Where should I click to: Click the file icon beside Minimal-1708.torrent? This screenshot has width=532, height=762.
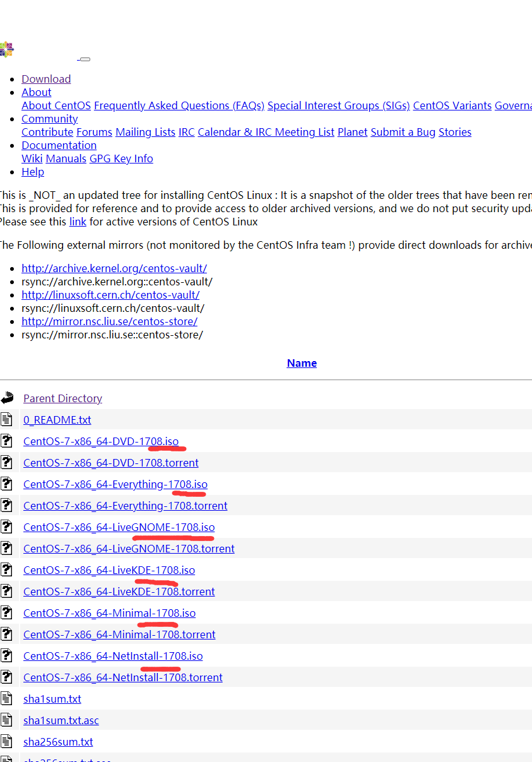point(6,634)
